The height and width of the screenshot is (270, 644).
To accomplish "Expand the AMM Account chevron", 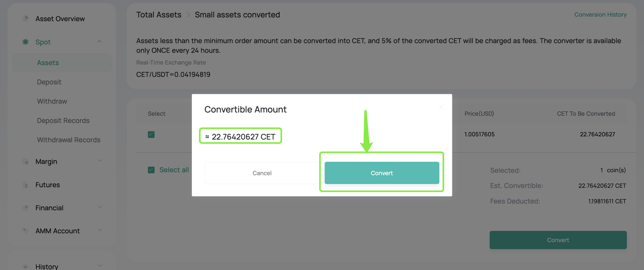I will pos(100,230).
